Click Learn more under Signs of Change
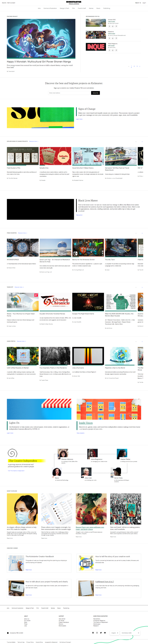 [x=79, y=119]
